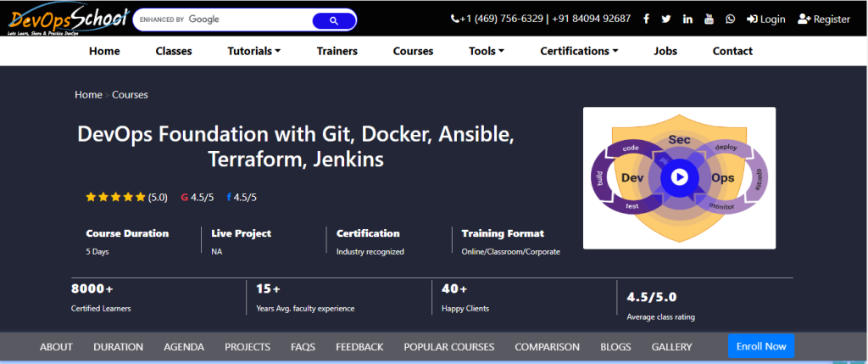The image size is (868, 364).
Task: Click the 8000+ Certified Learners stat
Action: (102, 298)
